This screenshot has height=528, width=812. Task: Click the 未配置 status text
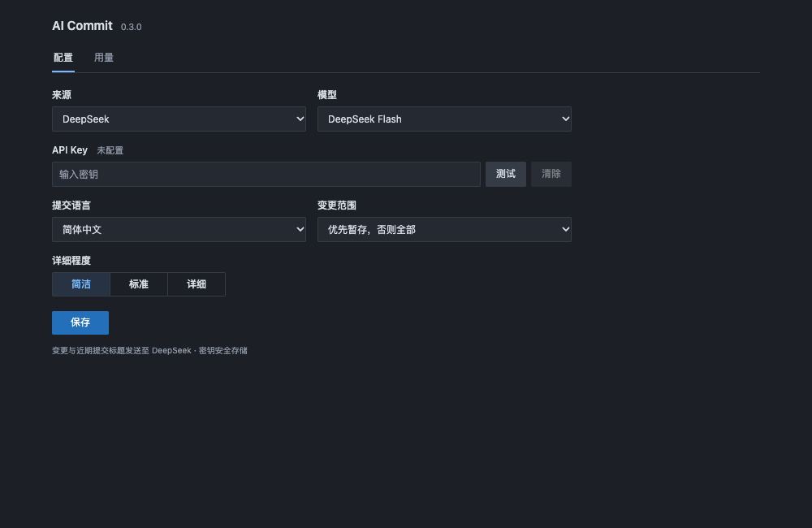point(110,151)
